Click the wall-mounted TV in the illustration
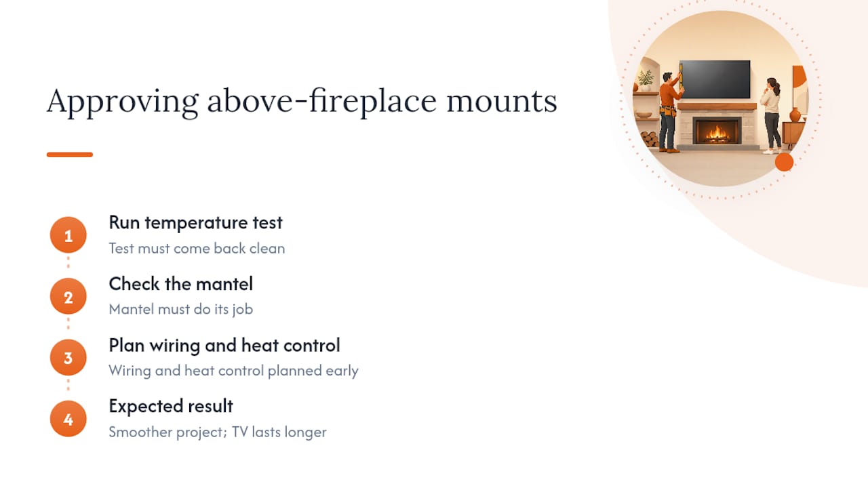The height and width of the screenshot is (488, 868). (x=715, y=79)
